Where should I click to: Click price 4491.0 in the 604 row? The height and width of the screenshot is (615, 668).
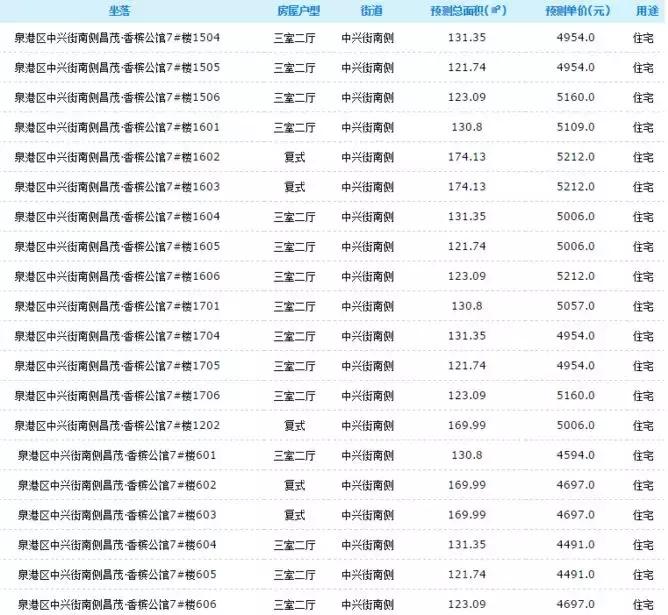pos(576,544)
